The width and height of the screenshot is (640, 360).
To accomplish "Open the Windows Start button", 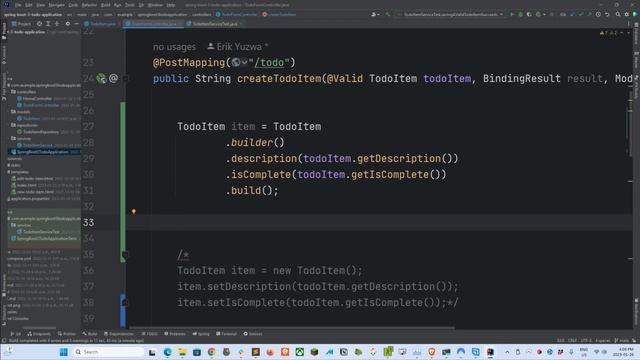I will [x=63, y=352].
